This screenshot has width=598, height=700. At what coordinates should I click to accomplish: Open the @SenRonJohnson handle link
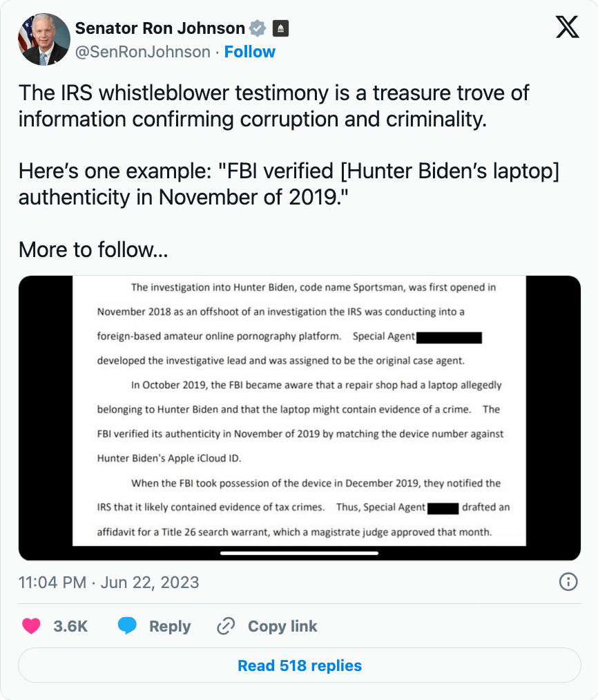pyautogui.click(x=142, y=53)
